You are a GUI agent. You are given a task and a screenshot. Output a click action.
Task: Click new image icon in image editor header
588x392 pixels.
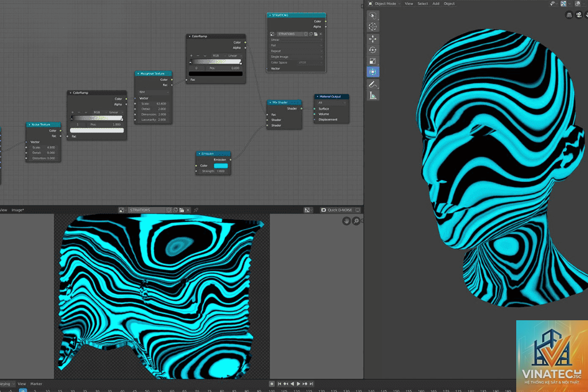[175, 210]
